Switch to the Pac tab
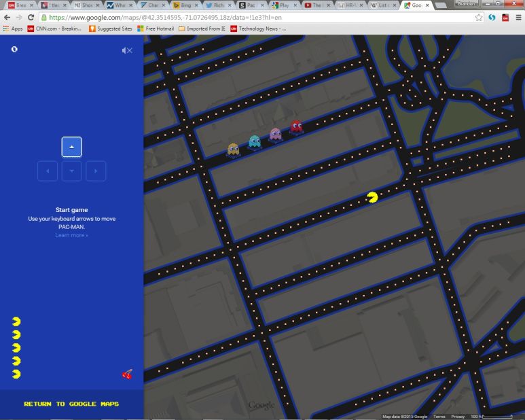This screenshot has height=420, width=525. point(251,5)
